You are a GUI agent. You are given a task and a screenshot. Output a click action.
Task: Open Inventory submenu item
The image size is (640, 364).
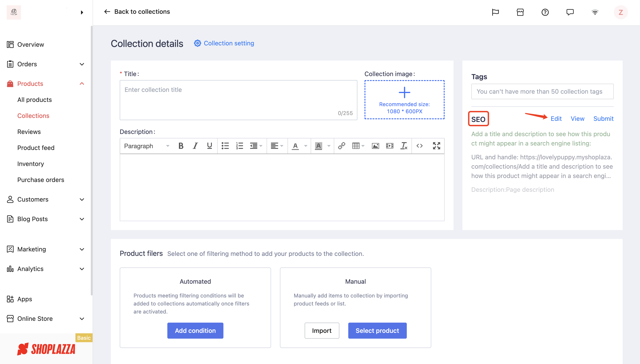point(30,164)
